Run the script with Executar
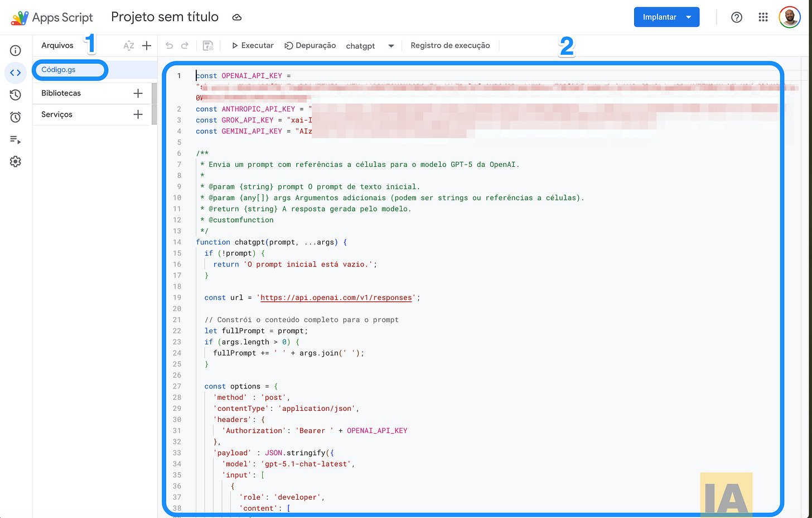812x518 pixels. tap(252, 45)
